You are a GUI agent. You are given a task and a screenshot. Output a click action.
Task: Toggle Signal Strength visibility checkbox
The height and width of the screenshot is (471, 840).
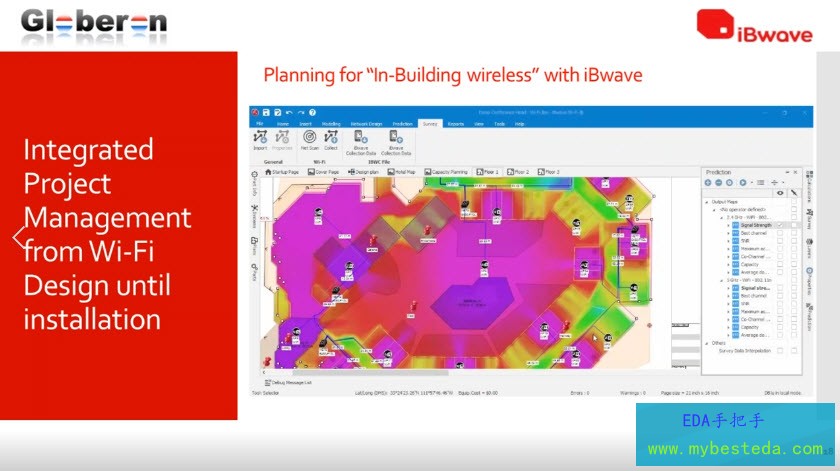[780, 225]
